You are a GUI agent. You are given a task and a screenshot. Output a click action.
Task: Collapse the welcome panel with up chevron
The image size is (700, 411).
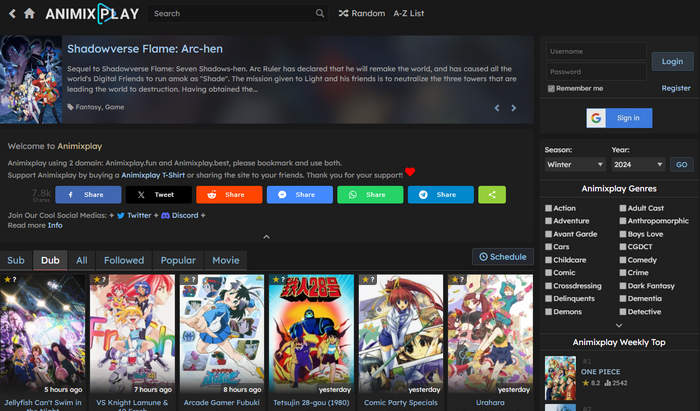pyautogui.click(x=267, y=237)
